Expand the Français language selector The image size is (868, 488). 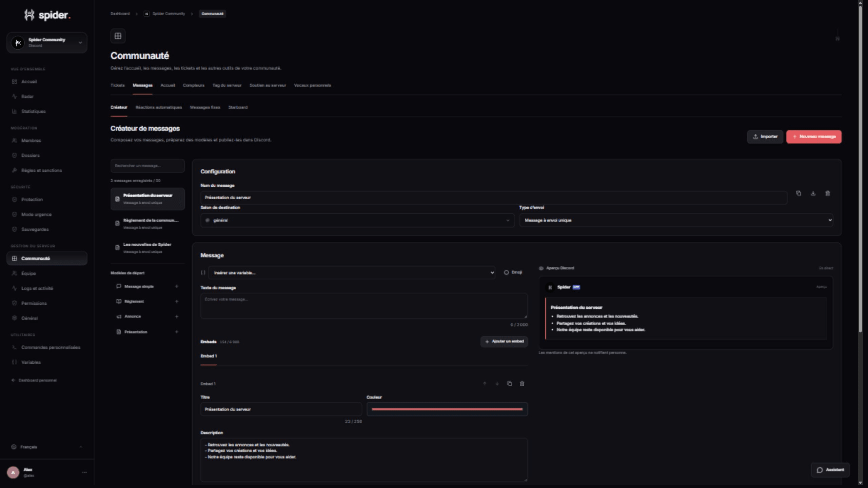coord(47,447)
